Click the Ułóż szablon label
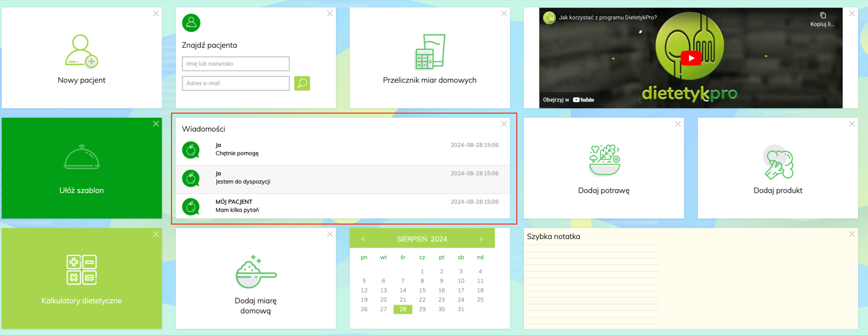 (81, 190)
